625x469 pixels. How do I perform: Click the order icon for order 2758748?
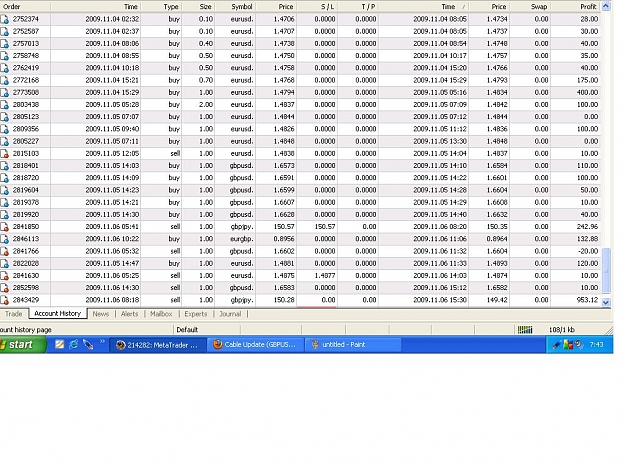(5, 56)
